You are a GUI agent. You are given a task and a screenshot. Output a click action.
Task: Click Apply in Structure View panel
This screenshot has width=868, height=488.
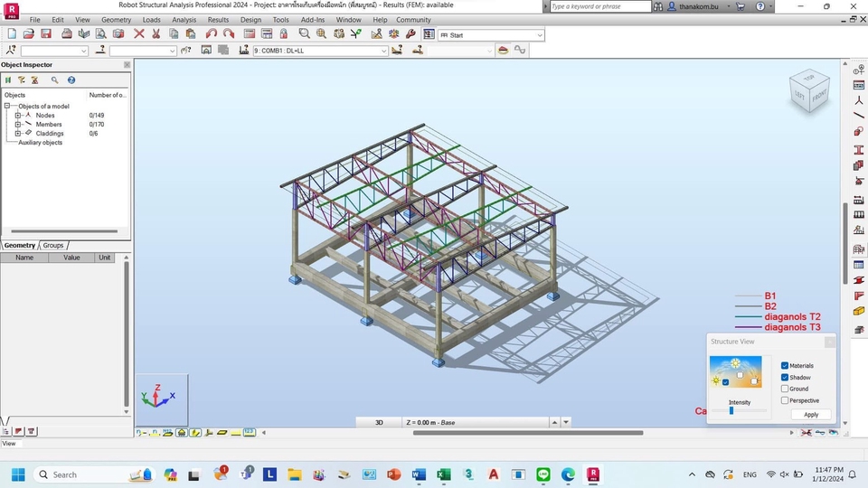pos(810,415)
